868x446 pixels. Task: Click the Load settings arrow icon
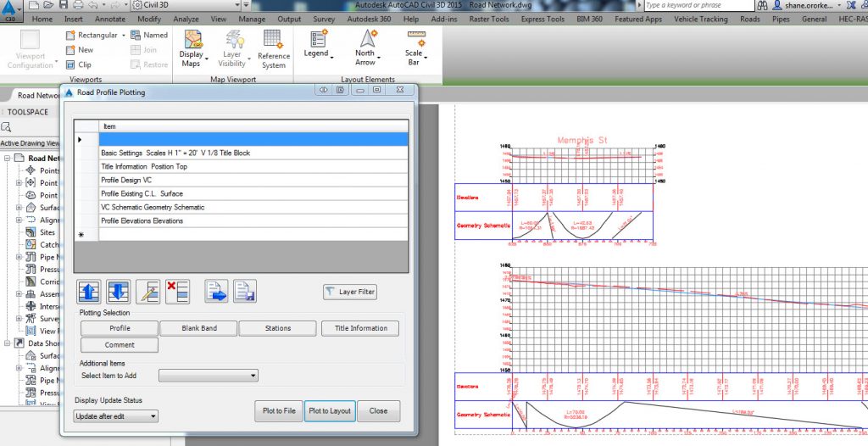216,292
